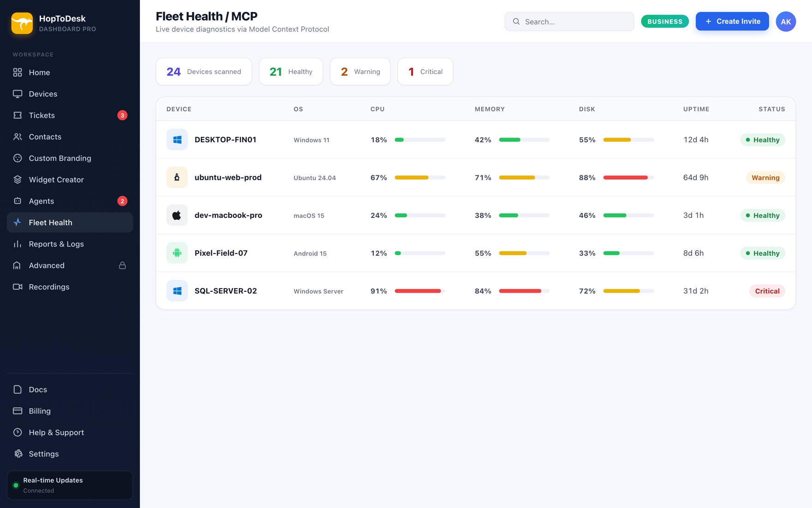The height and width of the screenshot is (508, 812).
Task: Click the SQL-SERVER-02 CPU usage bar
Action: pyautogui.click(x=420, y=291)
